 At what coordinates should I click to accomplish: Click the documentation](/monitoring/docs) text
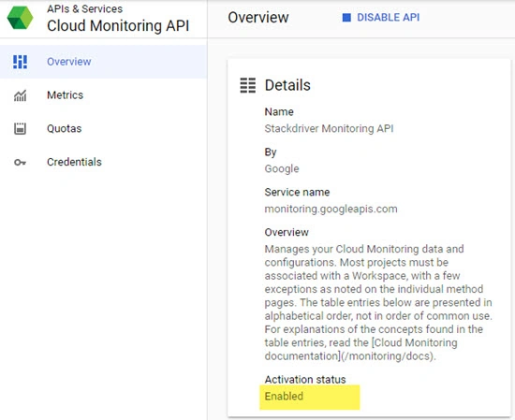[x=350, y=356]
